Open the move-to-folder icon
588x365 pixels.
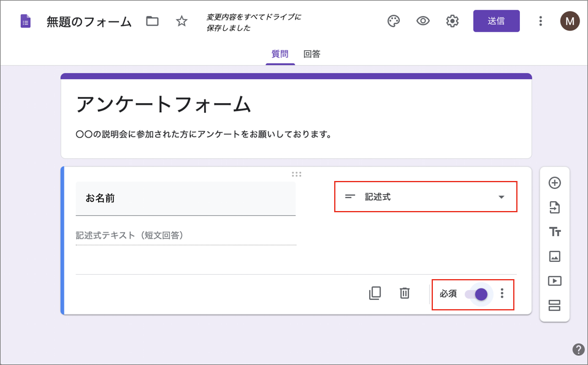(x=152, y=21)
